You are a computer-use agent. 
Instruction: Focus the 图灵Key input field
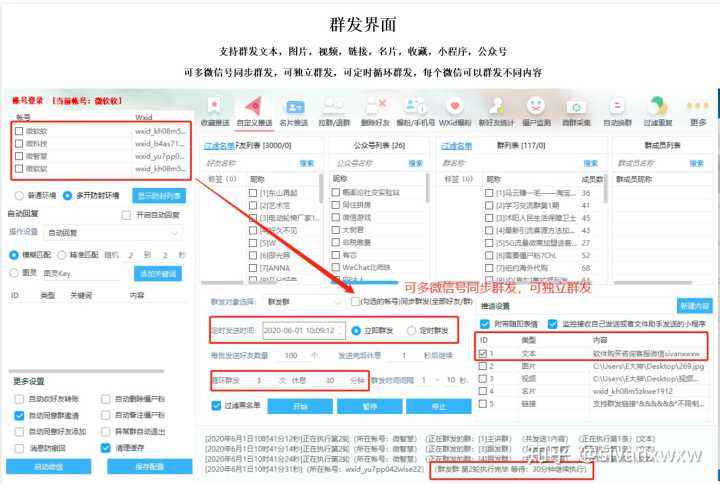tap(83, 274)
